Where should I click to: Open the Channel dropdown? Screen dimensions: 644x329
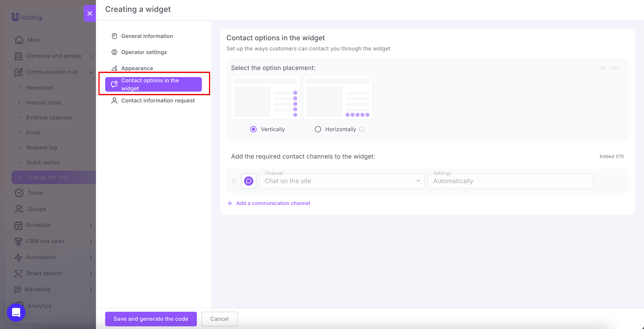coord(342,181)
